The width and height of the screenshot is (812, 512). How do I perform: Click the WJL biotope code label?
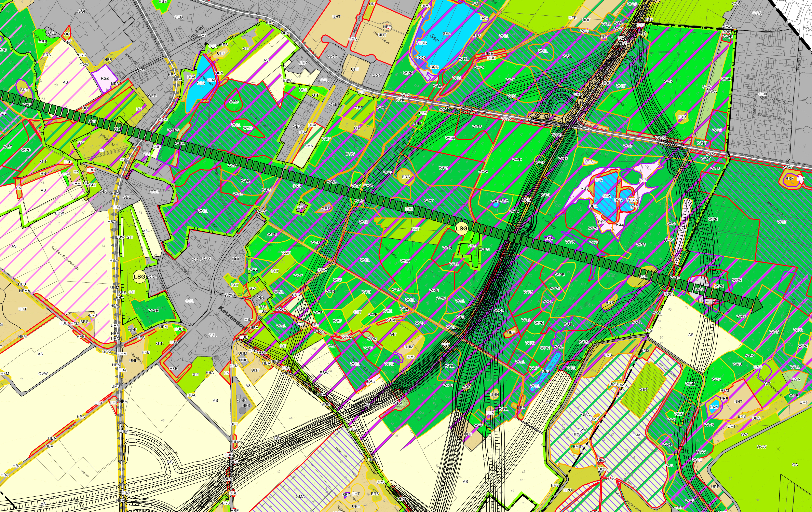(669, 466)
